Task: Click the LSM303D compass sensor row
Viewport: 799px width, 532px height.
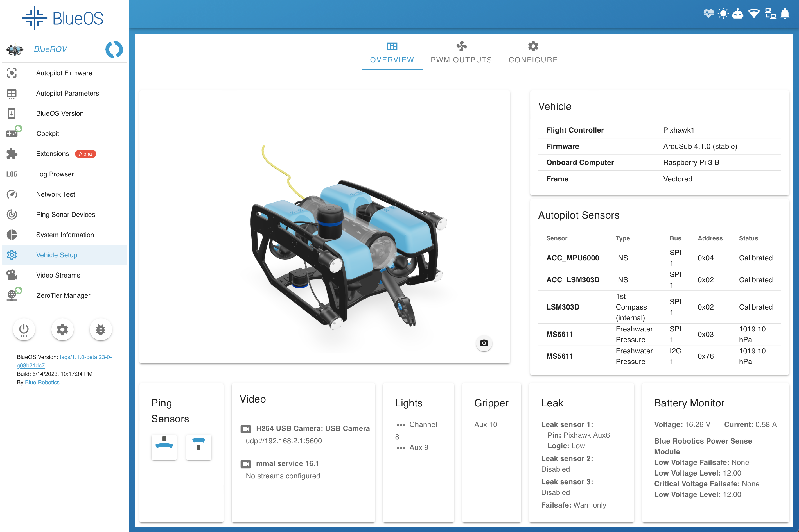Action: click(x=659, y=307)
